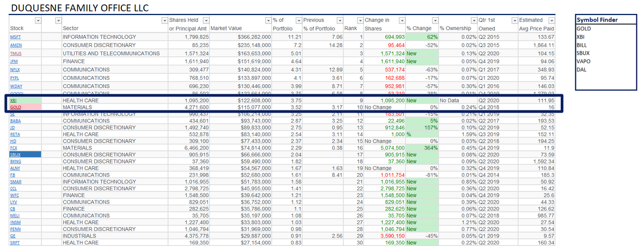The height and width of the screenshot is (246, 644).
Task: Open the CB ticker link
Action: pos(12,208)
